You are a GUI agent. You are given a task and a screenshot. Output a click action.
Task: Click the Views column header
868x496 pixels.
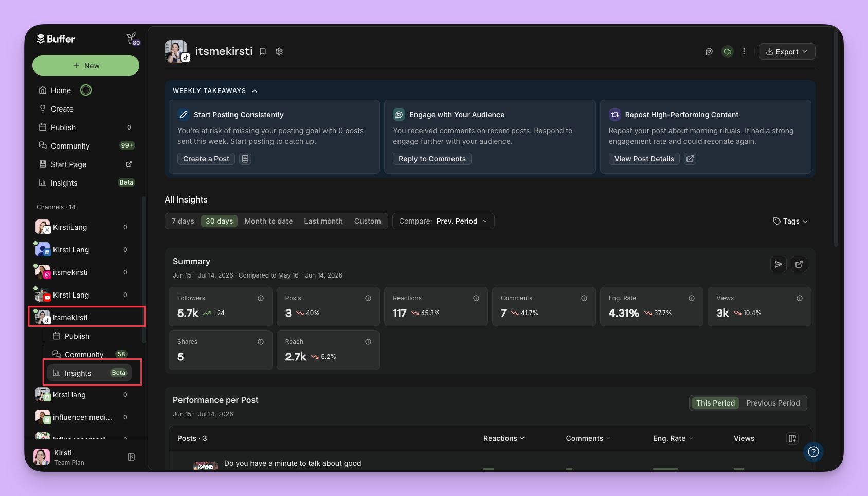[x=744, y=438]
